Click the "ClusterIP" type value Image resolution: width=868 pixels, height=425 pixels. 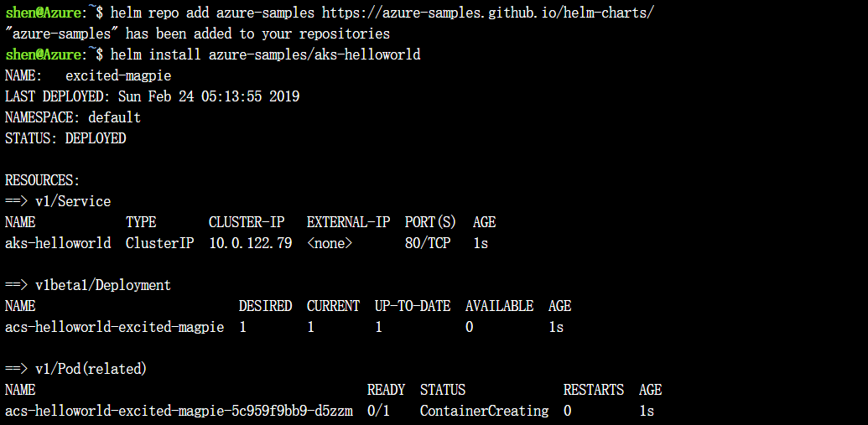(x=160, y=243)
